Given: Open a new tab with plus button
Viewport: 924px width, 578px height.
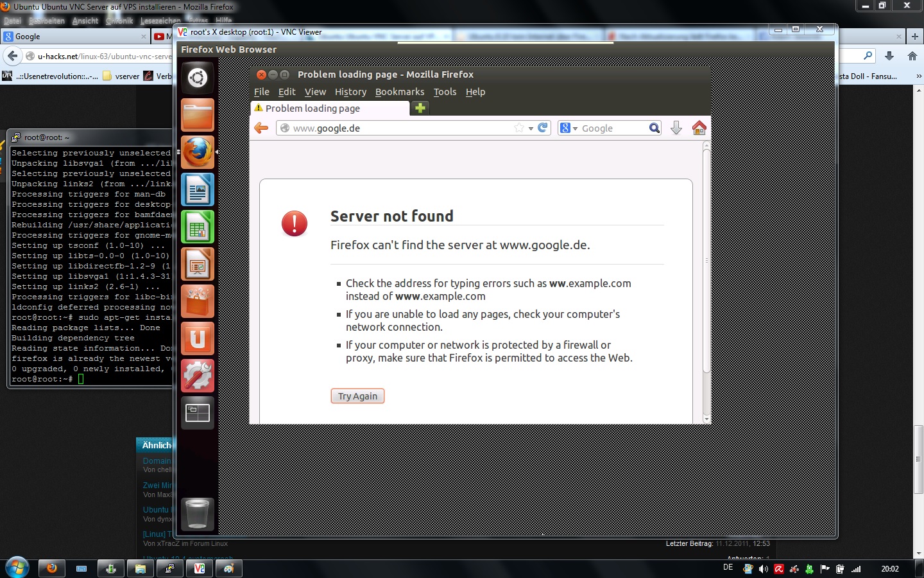Looking at the screenshot, I should 420,108.
